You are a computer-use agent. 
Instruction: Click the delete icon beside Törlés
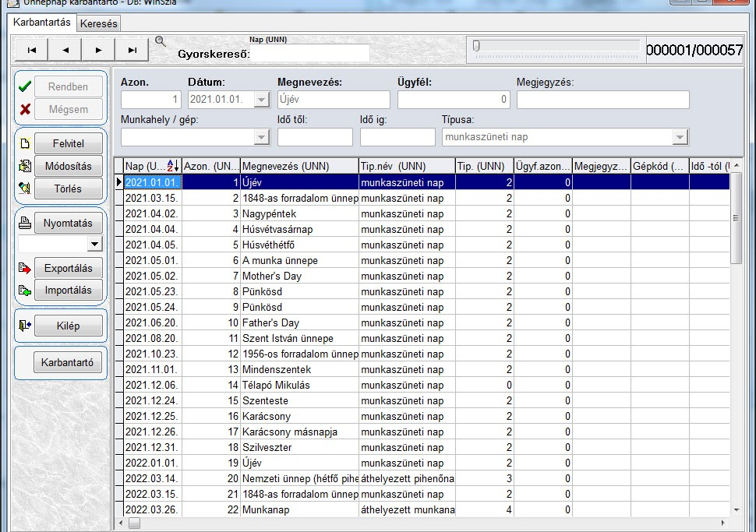point(25,188)
